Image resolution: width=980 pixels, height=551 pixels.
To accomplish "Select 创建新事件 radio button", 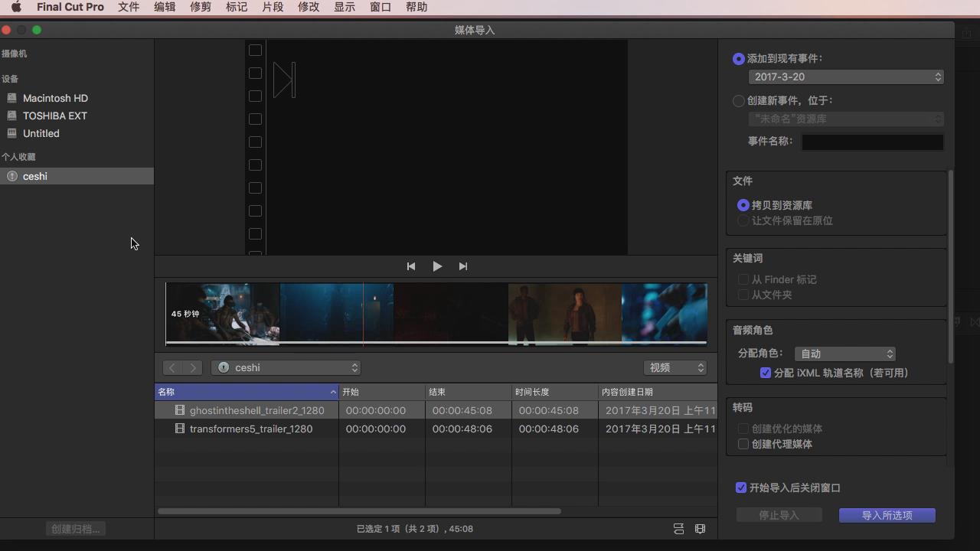I will (739, 101).
